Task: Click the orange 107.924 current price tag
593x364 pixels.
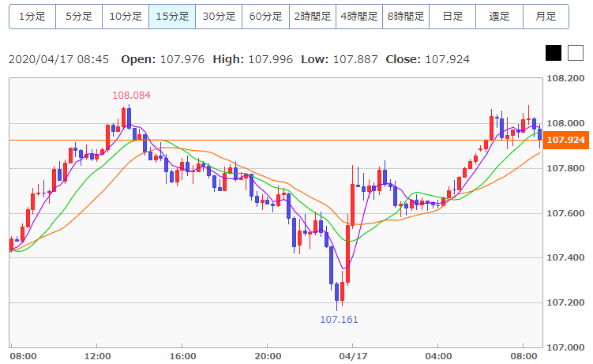Action: pyautogui.click(x=565, y=140)
